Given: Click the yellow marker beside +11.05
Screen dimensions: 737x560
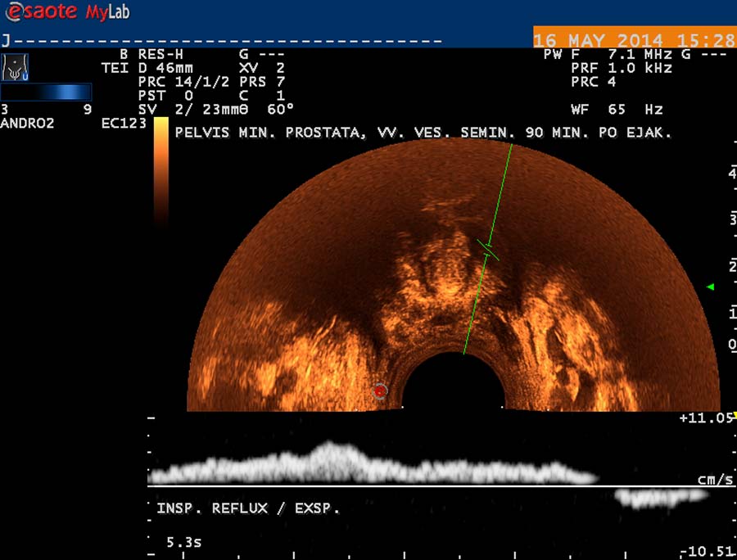Looking at the screenshot, I should tap(733, 416).
